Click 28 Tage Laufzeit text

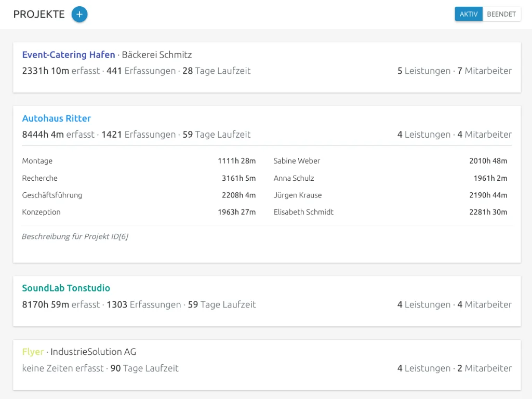[x=217, y=71]
